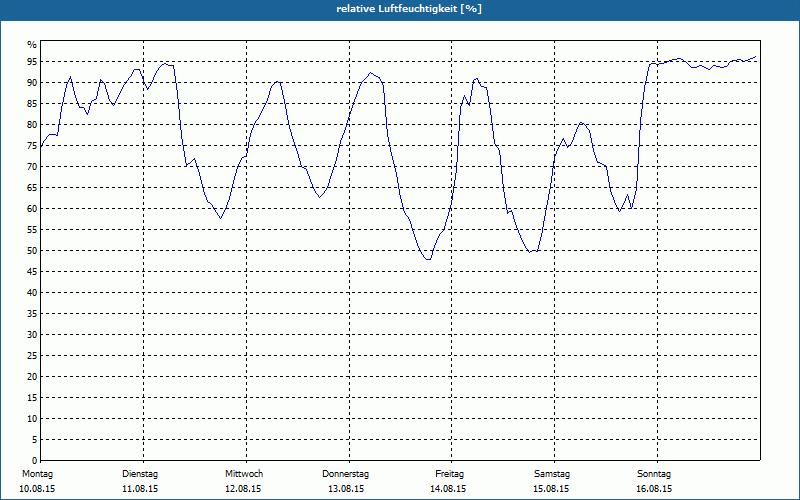Select the 'Mittwoch' day label
The height and width of the screenshot is (500, 800).
[x=244, y=474]
